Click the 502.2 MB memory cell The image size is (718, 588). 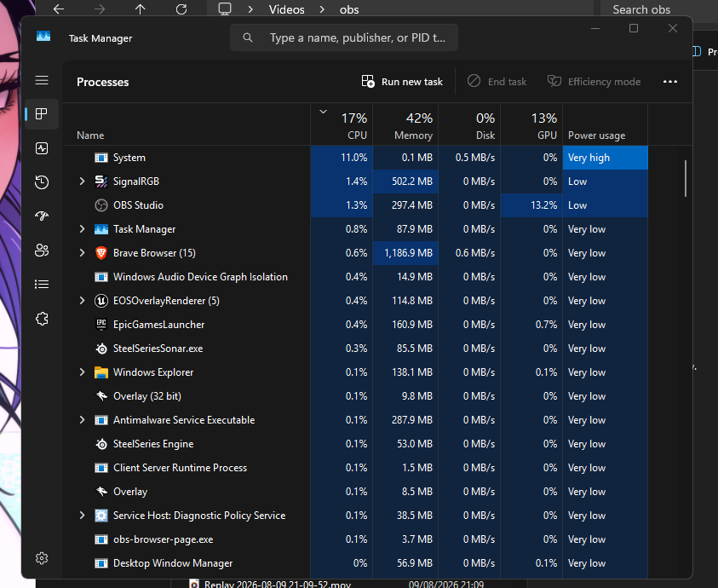click(405, 182)
